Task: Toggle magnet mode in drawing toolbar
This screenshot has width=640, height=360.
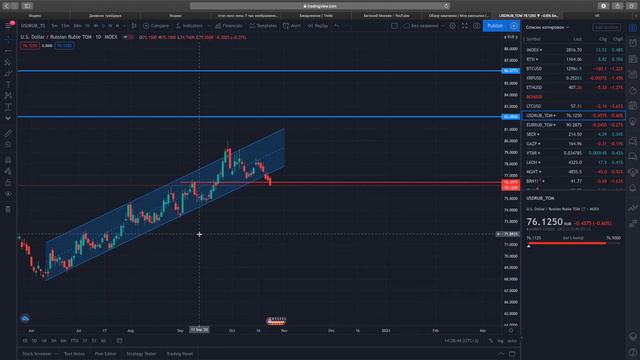Action: pos(8,160)
